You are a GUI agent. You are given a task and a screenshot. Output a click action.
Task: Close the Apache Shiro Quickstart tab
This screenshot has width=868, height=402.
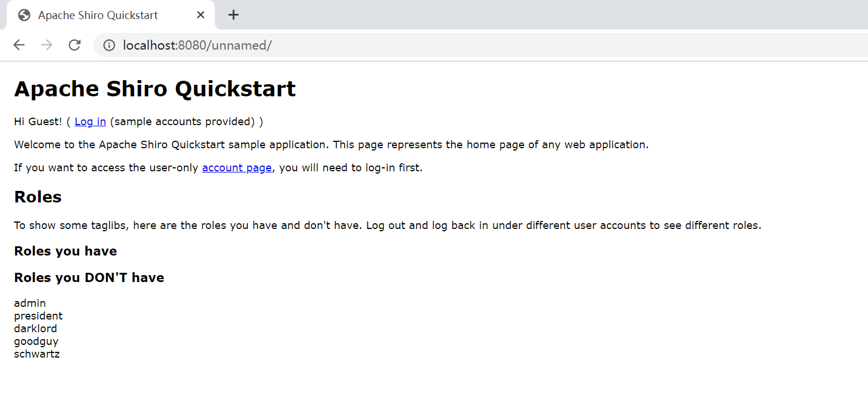point(201,15)
